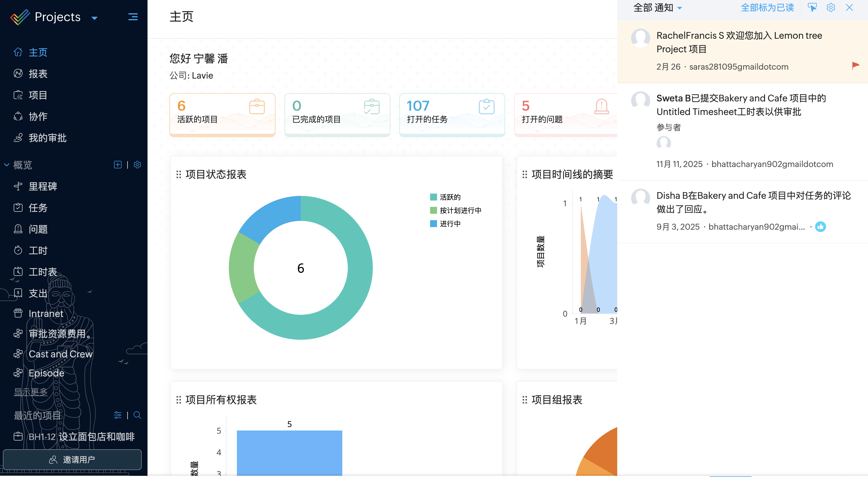
Task: Go to 我的审批 sidebar item
Action: (x=47, y=138)
